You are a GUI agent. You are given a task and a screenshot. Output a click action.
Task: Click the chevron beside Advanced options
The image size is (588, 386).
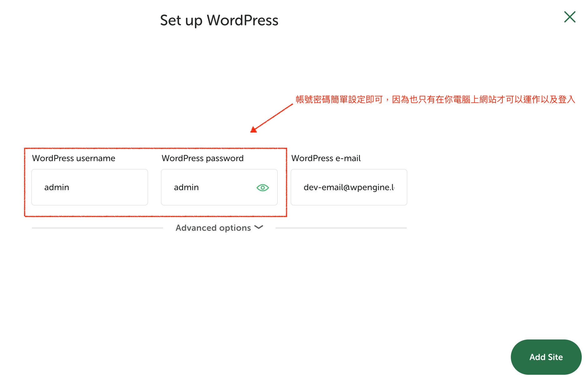[259, 227]
